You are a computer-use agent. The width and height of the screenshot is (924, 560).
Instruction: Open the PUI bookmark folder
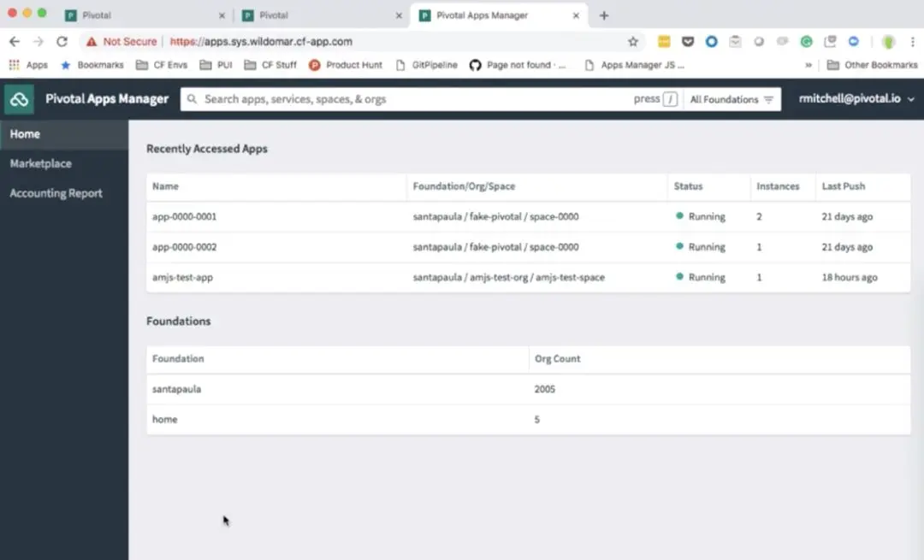click(x=216, y=65)
